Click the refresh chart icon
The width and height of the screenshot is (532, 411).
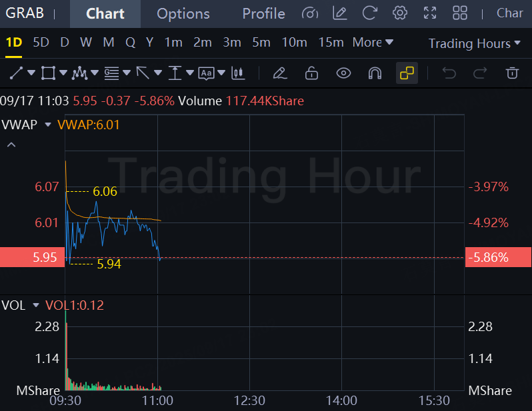[370, 13]
